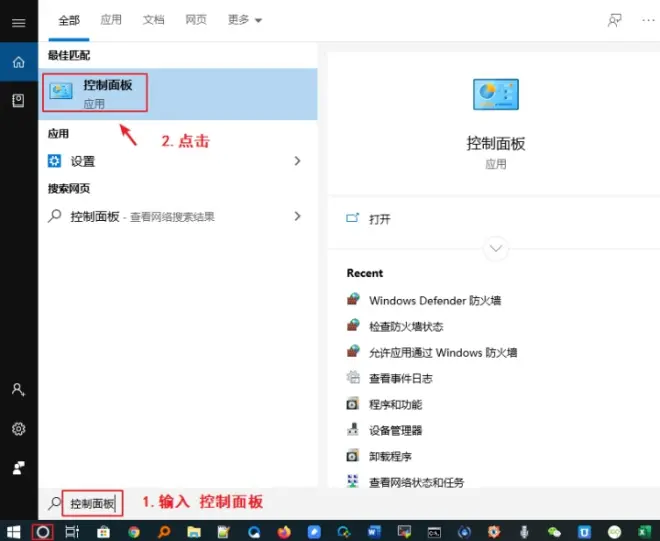Screen dimensions: 660x541
Task: Switch to the 应用 tab
Action: click(x=111, y=20)
